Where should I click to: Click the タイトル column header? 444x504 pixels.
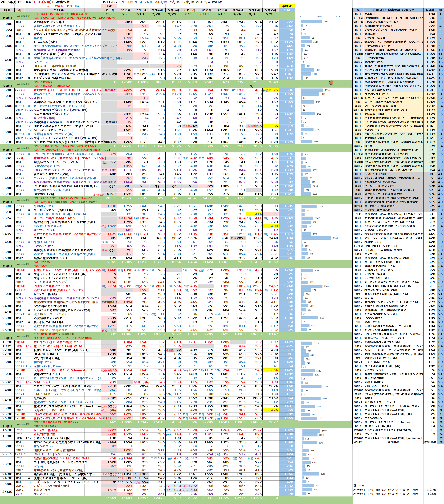click(59, 10)
